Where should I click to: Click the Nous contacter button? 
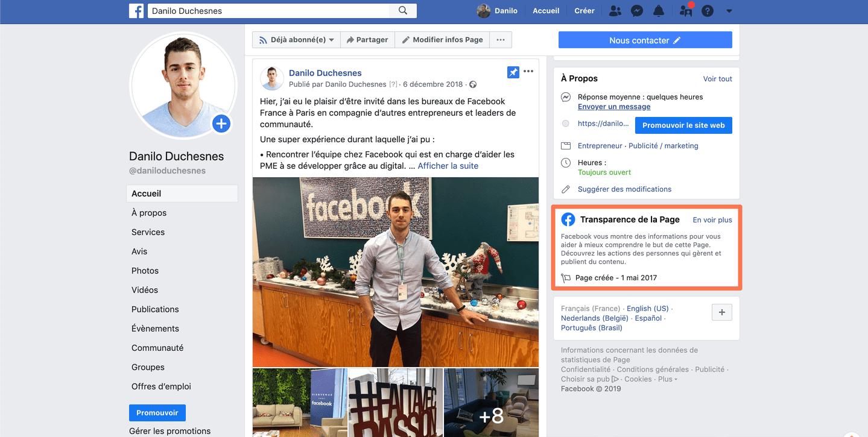coord(645,40)
